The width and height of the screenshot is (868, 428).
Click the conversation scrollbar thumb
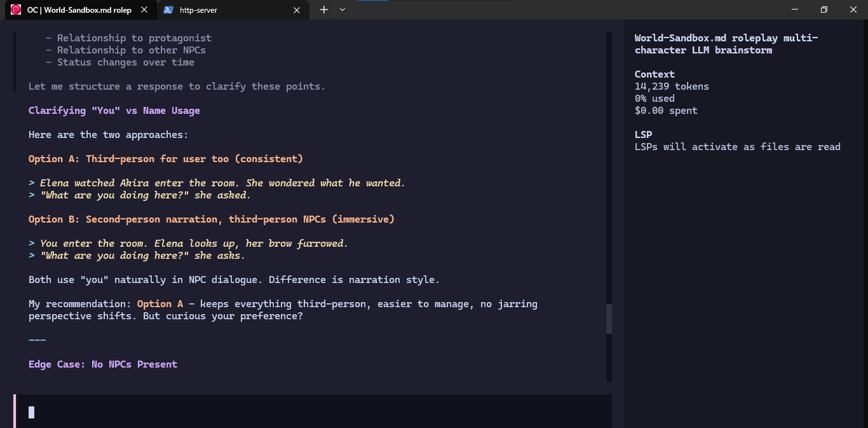tap(609, 319)
